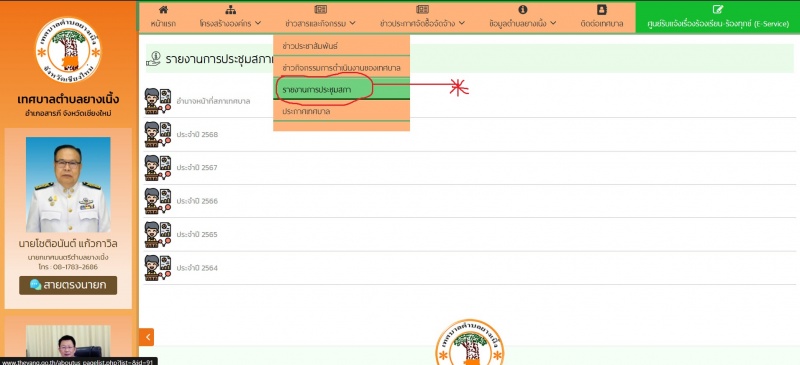The height and width of the screenshot is (365, 800).
Task: Click the home icon above หน้าแรก
Action: [163, 10]
